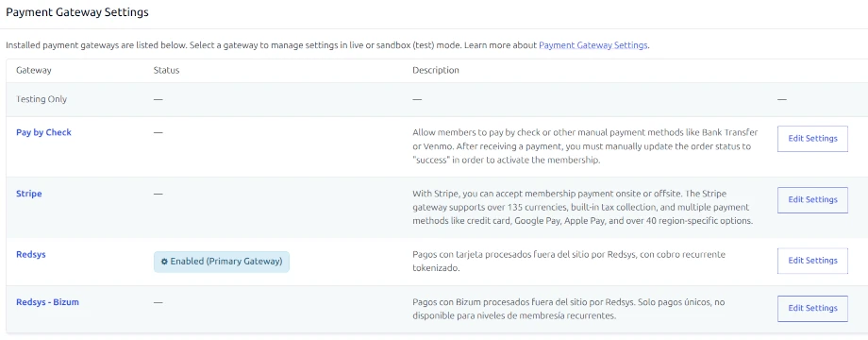Open the Payment Gateway Settings documentation link
Image resolution: width=868 pixels, height=340 pixels.
(593, 45)
